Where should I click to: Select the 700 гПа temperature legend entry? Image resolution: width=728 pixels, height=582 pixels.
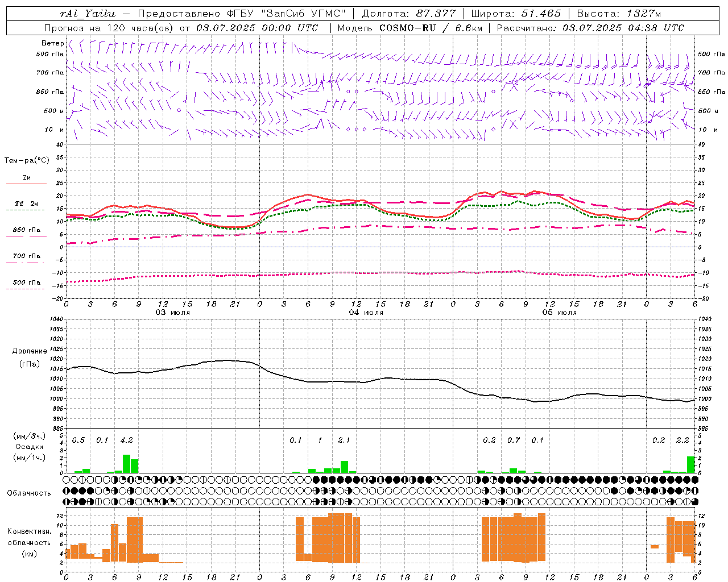[27, 256]
